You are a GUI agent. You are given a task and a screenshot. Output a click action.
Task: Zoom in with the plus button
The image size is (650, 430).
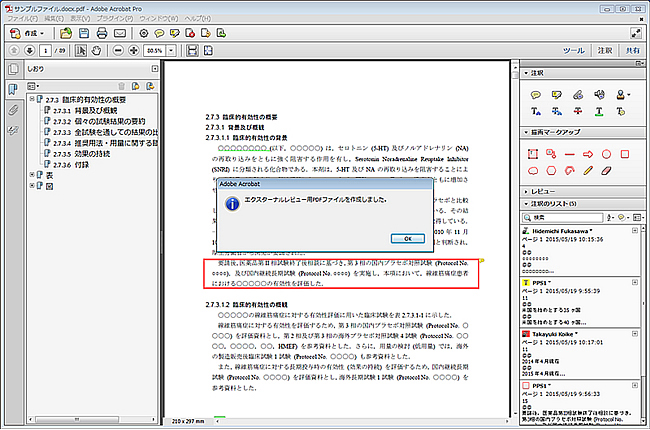tap(133, 51)
